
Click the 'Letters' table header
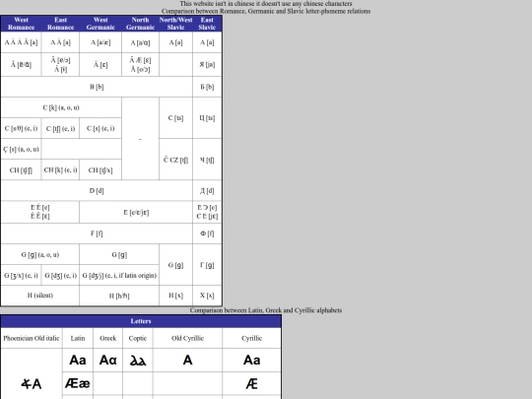click(x=141, y=321)
